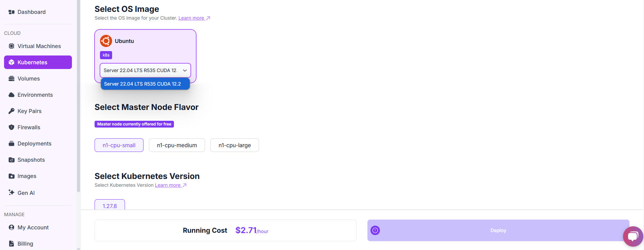Click the Volumes disk icon
Image resolution: width=644 pixels, height=250 pixels.
coord(11,78)
